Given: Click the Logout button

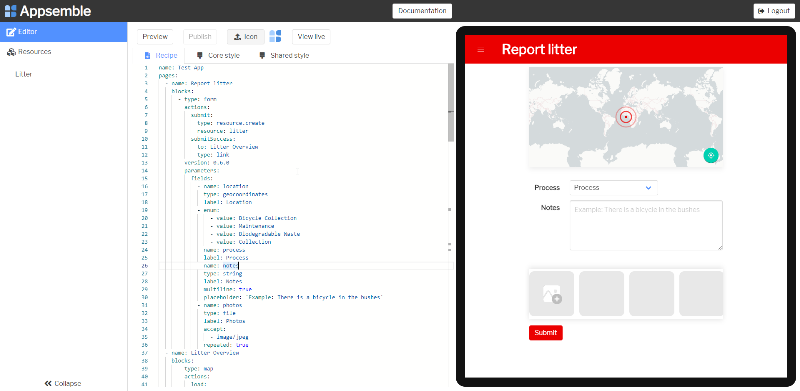Looking at the screenshot, I should [x=774, y=11].
